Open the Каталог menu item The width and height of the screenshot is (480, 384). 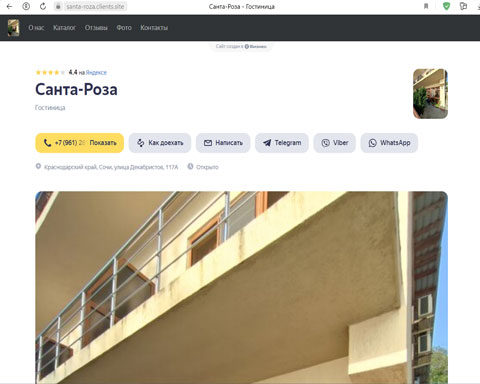point(64,28)
